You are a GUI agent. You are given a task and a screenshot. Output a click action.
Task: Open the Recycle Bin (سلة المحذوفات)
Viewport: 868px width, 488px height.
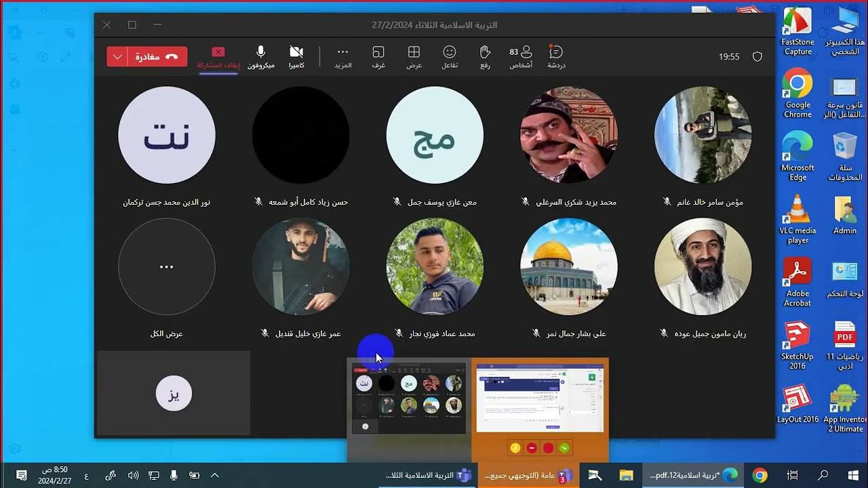[845, 157]
